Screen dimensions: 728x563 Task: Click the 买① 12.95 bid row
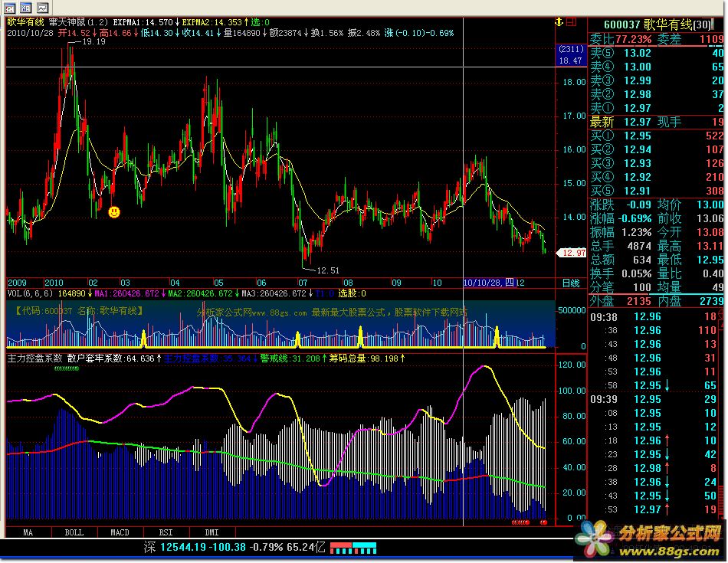657,136
